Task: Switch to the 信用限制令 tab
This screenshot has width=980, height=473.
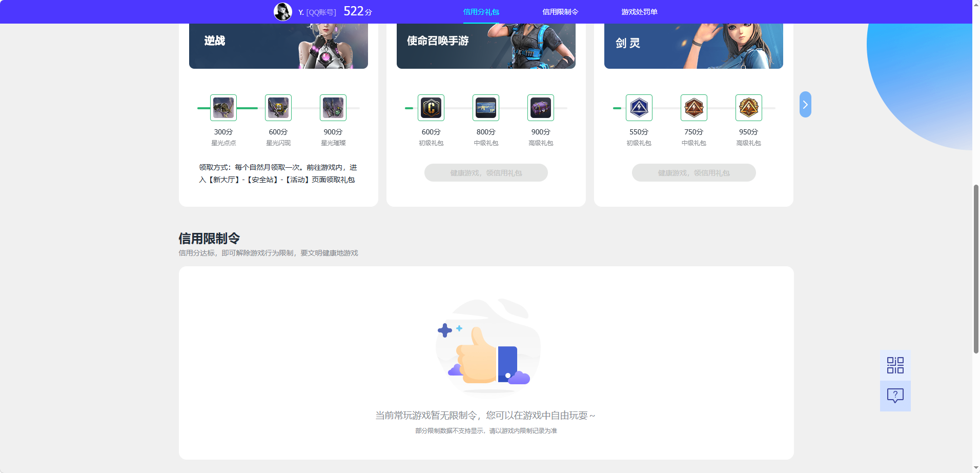Action: [560, 12]
